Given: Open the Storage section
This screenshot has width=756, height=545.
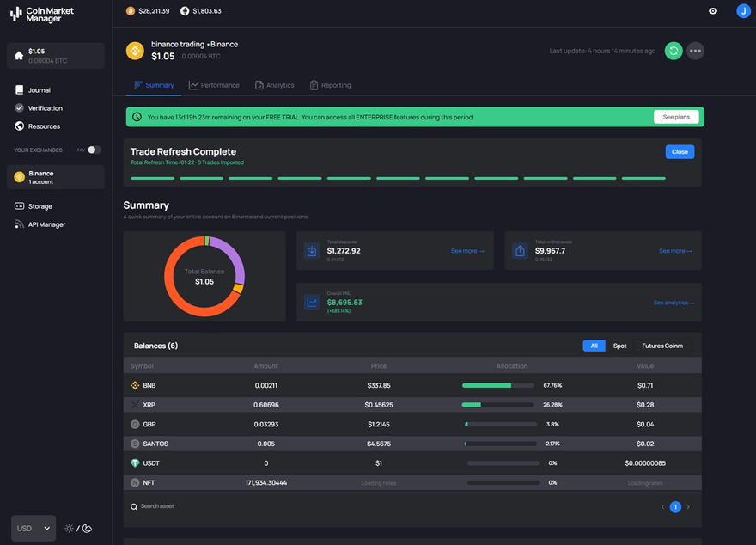Looking at the screenshot, I should pos(38,205).
